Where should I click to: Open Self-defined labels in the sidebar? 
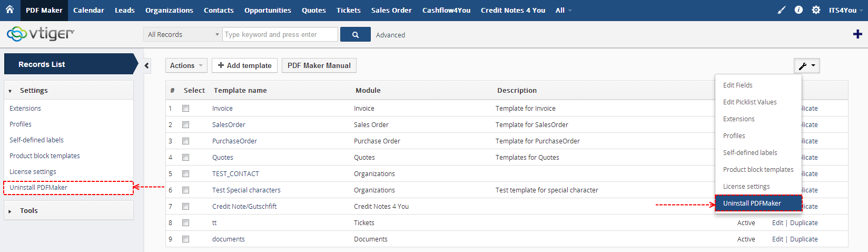point(36,140)
